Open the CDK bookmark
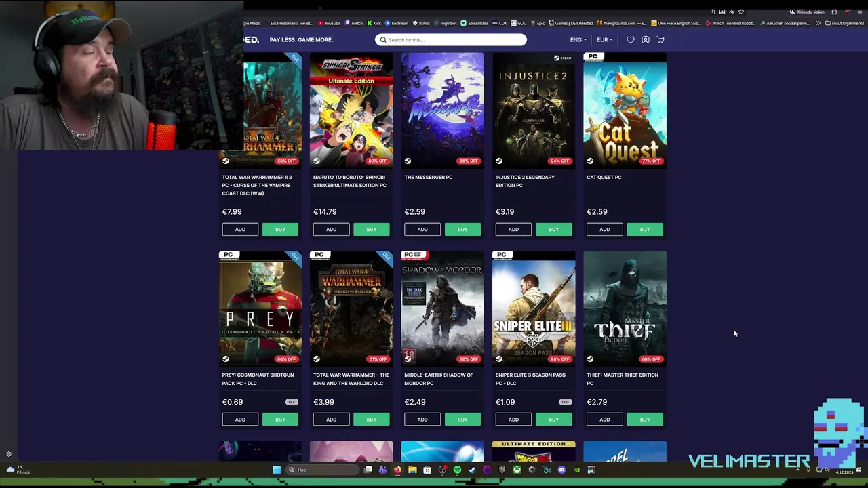The image size is (868, 488). click(x=500, y=23)
